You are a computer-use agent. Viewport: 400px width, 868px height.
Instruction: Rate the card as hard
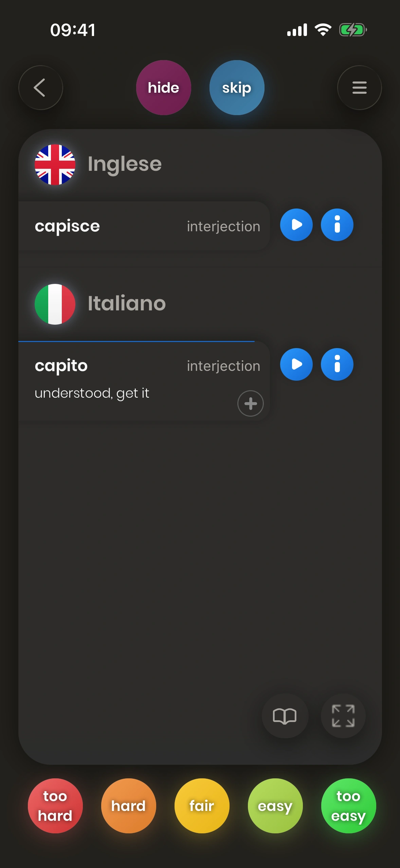click(x=128, y=806)
